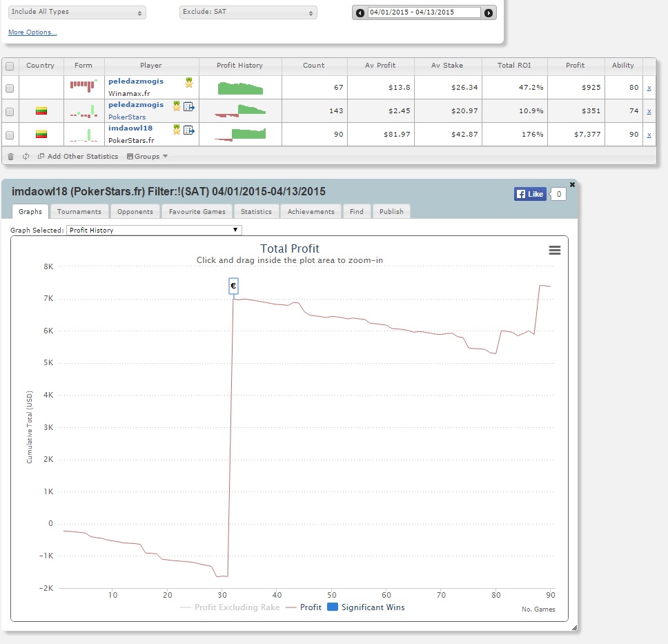This screenshot has height=644, width=668.
Task: Click the calendar export icon for imdaowl18
Action: point(188,130)
